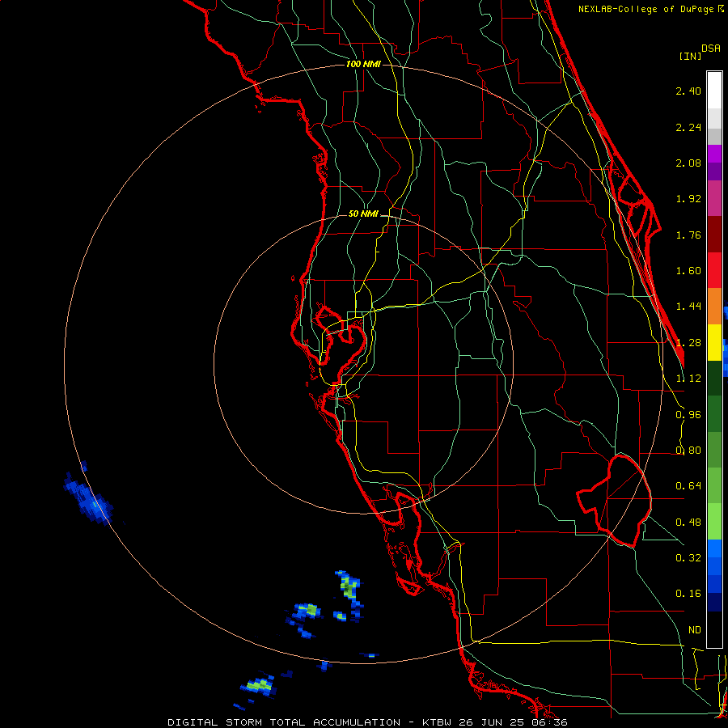Viewport: 728px width, 728px height.
Task: Click the 100 NMI range ring label
Action: (x=363, y=64)
